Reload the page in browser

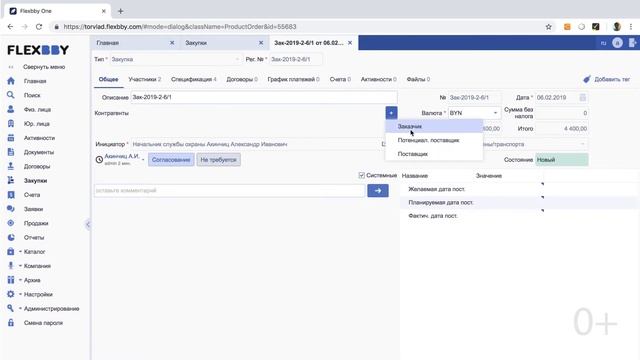click(x=39, y=27)
